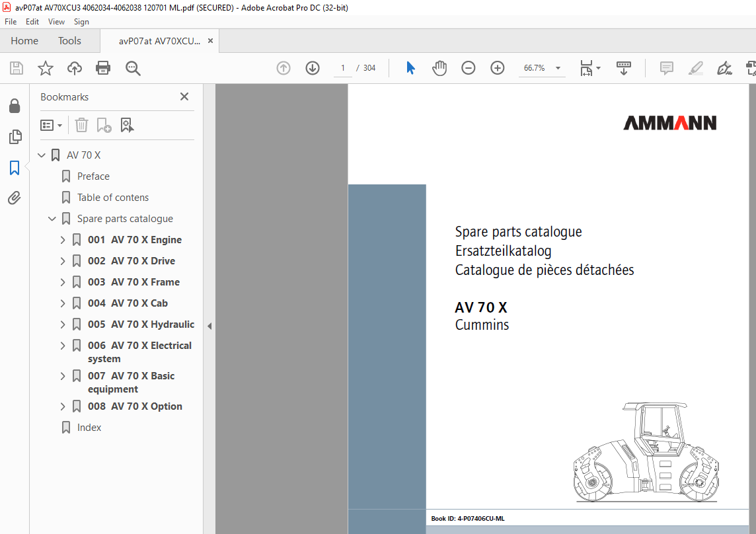This screenshot has height=534, width=756.
Task: Open the 005 AV 70 X Hydraulic bookmark
Action: [141, 324]
